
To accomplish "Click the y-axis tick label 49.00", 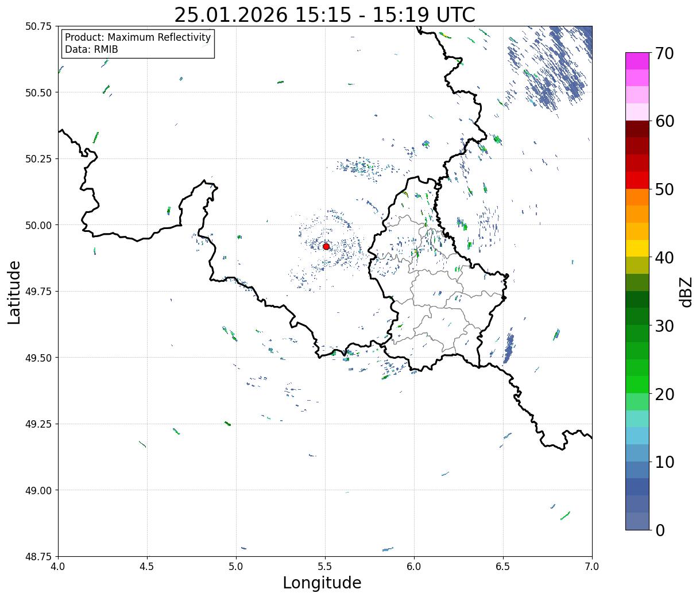I will coord(38,490).
